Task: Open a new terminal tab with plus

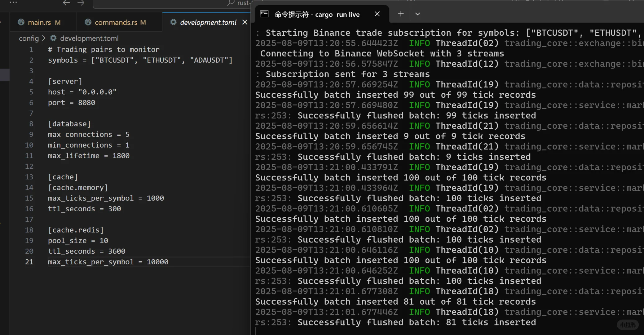Action: click(x=401, y=14)
